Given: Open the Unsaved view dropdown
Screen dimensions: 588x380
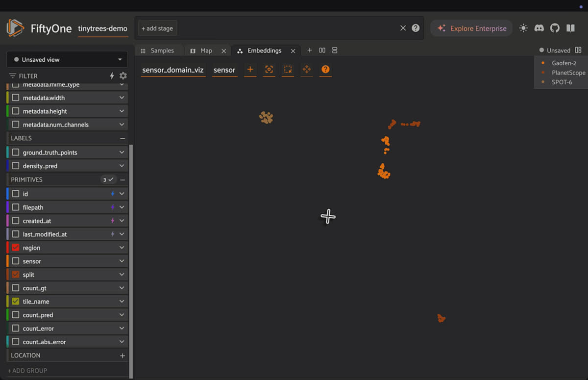Looking at the screenshot, I should (67, 59).
